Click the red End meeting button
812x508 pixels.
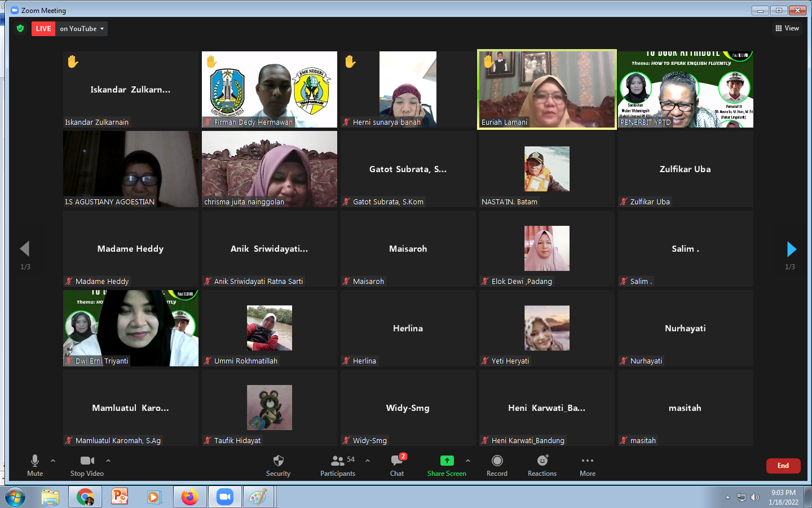click(x=783, y=466)
